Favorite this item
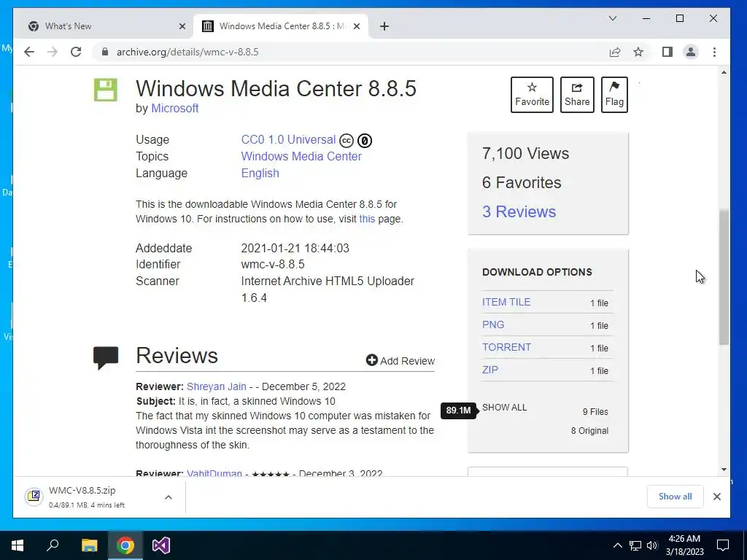 532,95
